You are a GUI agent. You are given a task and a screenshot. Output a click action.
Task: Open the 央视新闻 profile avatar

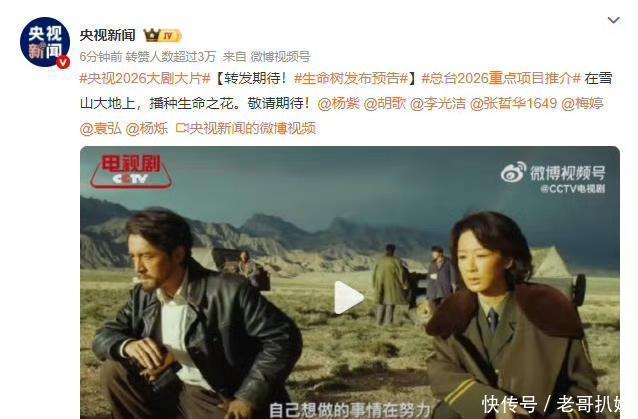[x=45, y=42]
